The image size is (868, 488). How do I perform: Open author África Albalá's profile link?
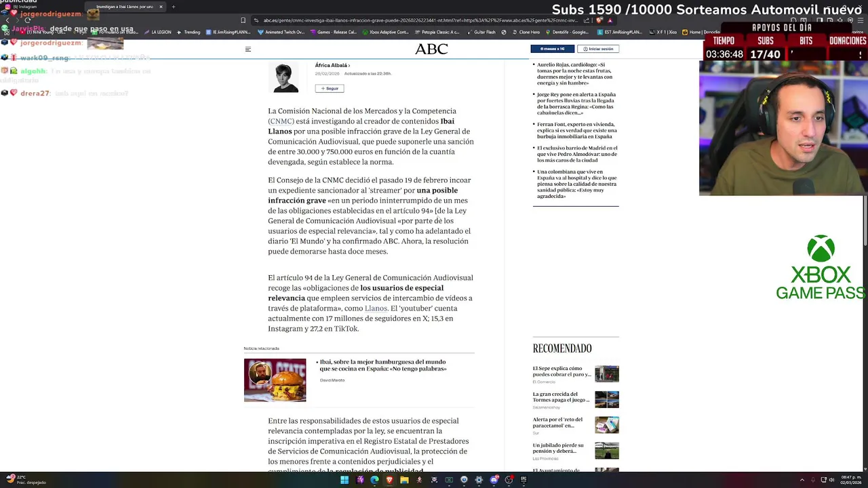click(x=332, y=65)
